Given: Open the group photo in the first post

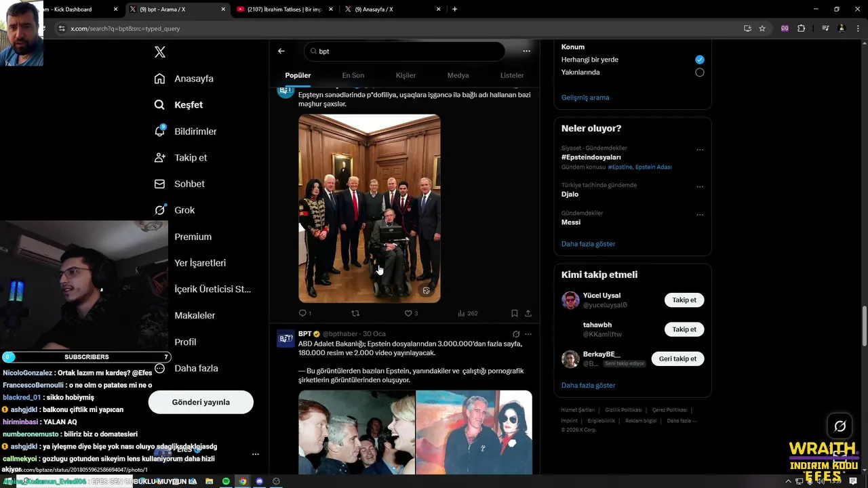Looking at the screenshot, I should tap(370, 208).
